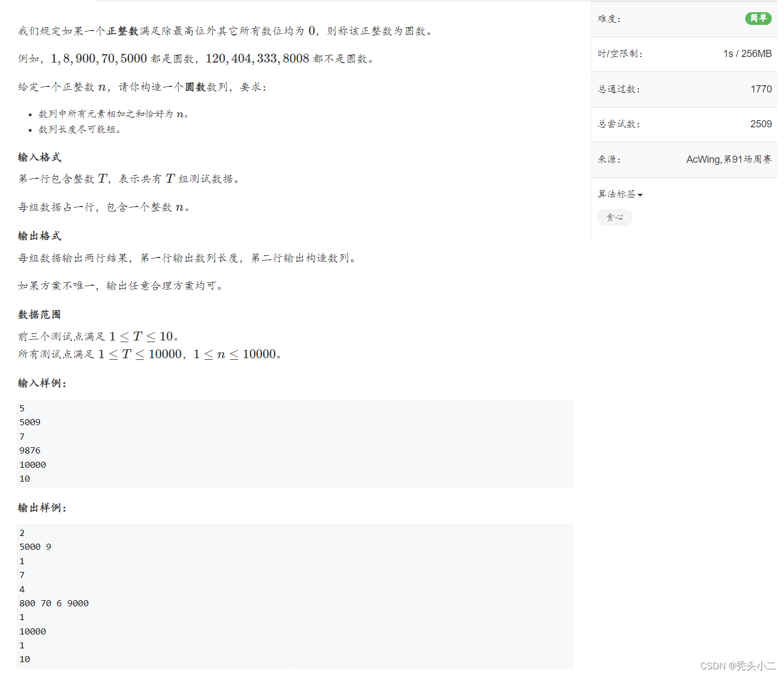Open the 算法标签 dropdown

pyautogui.click(x=616, y=194)
